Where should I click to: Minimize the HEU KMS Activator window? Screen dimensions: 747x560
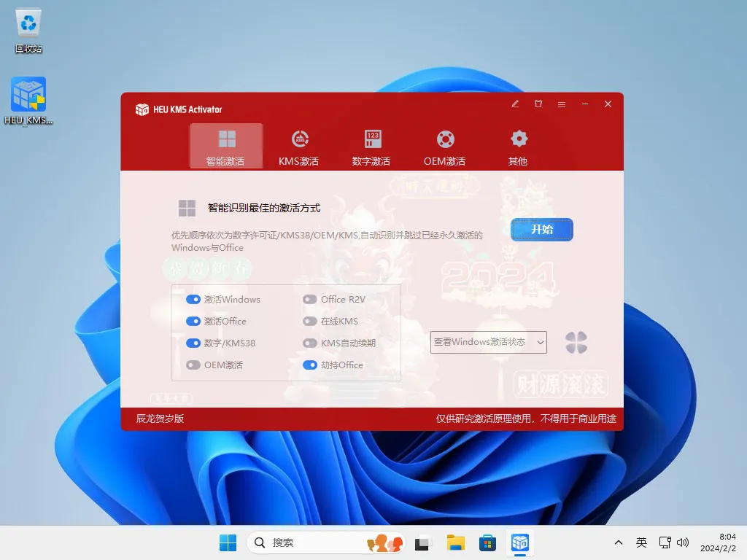click(x=585, y=104)
